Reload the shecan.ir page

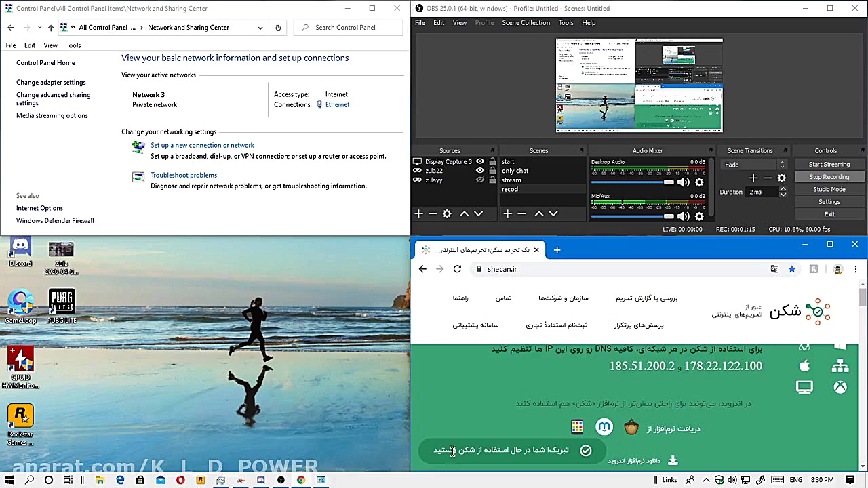point(457,269)
